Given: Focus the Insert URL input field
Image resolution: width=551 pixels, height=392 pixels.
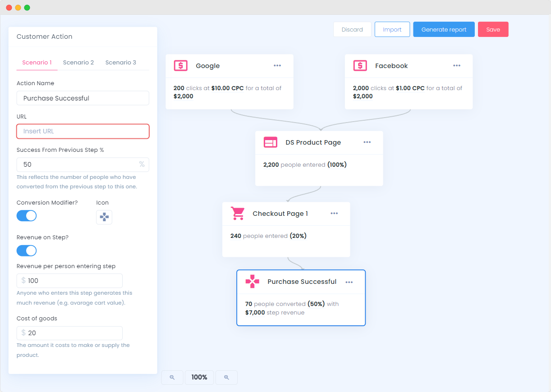Looking at the screenshot, I should [83, 132].
